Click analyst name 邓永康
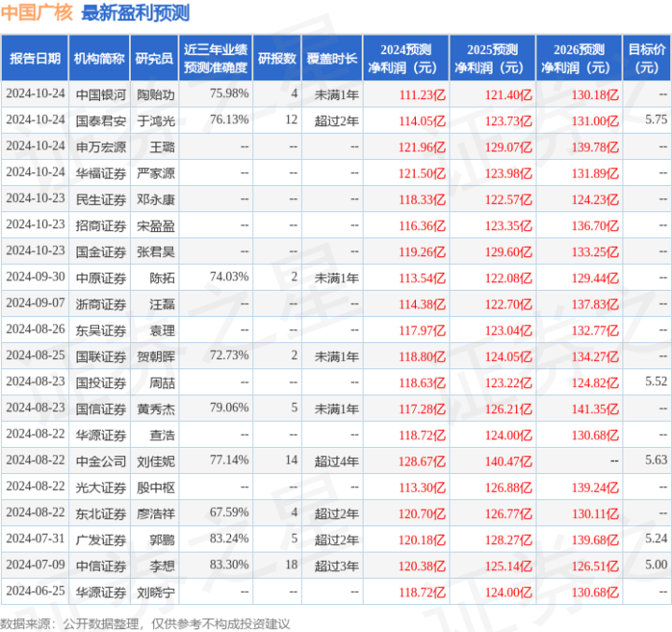The image size is (672, 632). pyautogui.click(x=155, y=199)
